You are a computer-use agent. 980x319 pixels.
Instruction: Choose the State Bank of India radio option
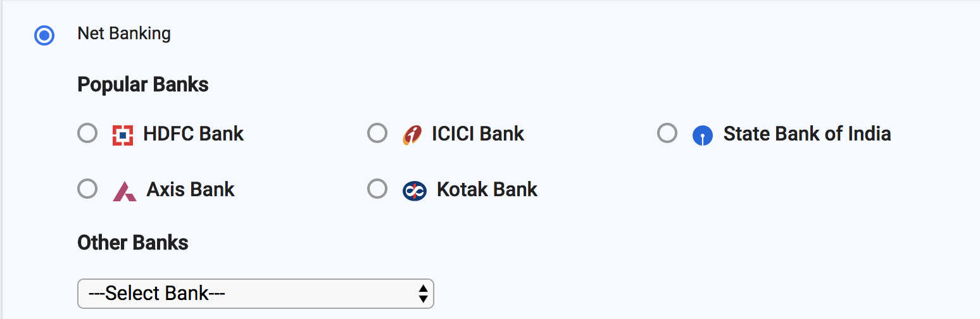click(667, 134)
